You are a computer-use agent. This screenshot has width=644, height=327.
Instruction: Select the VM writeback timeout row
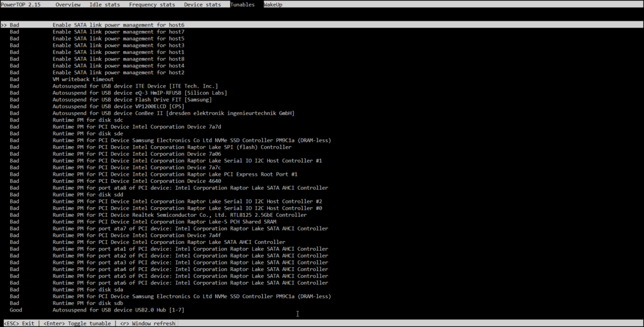(x=62, y=79)
